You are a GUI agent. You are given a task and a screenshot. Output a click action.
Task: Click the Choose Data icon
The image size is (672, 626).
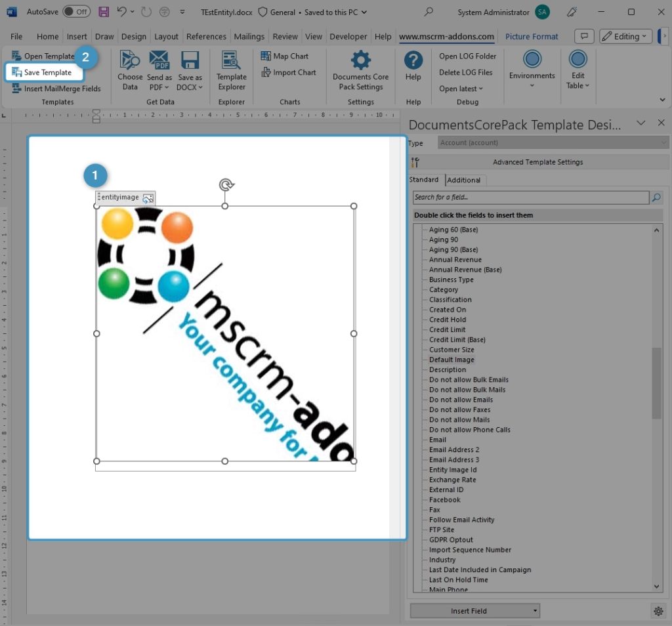pos(130,61)
